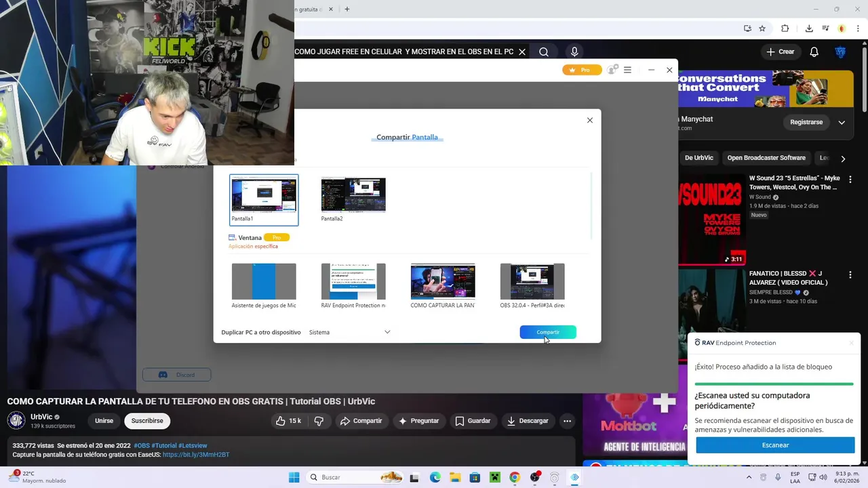Viewport: 868px width, 488px height.
Task: Open the YouTube account avatar menu
Action: (x=840, y=52)
